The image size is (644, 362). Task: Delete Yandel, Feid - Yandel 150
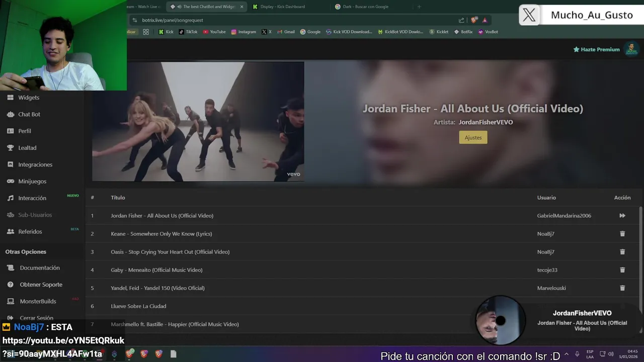[622, 288]
